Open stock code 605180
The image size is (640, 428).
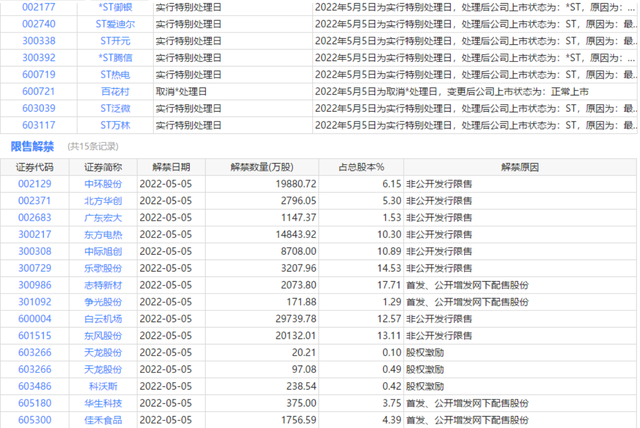[35, 403]
